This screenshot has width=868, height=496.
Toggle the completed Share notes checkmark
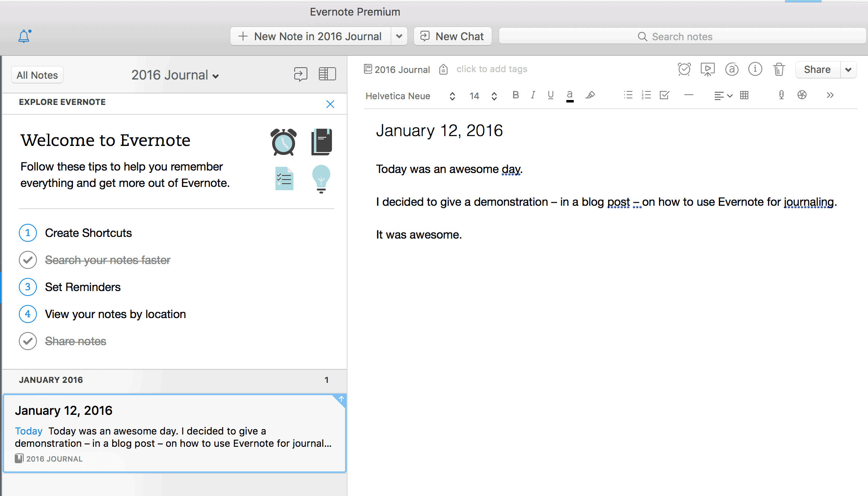pyautogui.click(x=28, y=341)
